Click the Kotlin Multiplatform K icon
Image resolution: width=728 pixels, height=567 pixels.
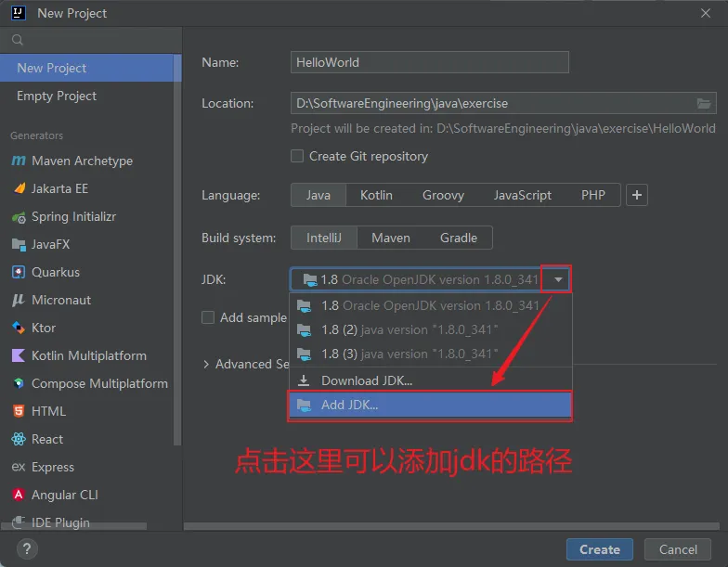tap(19, 356)
